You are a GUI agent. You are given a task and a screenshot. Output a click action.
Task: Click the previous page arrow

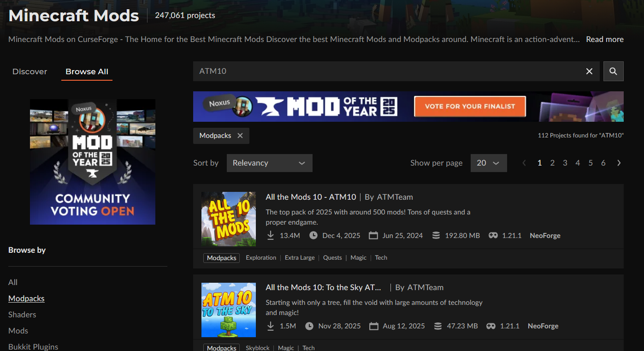click(x=524, y=163)
